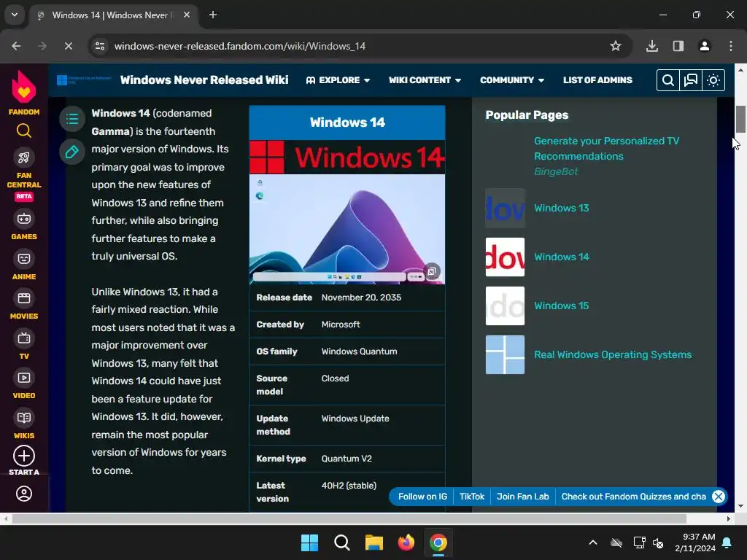Image resolution: width=747 pixels, height=560 pixels.
Task: Open the taskbar volume icon
Action: pyautogui.click(x=658, y=542)
